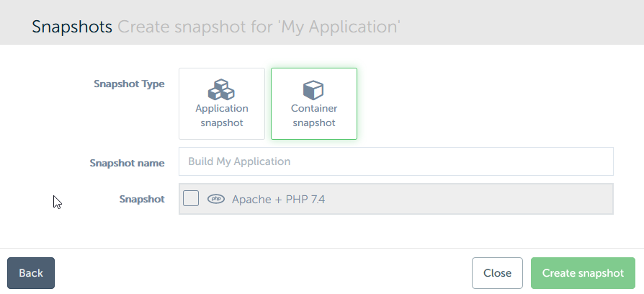Tick the Apache + PHP 7.4 checkbox

click(191, 199)
